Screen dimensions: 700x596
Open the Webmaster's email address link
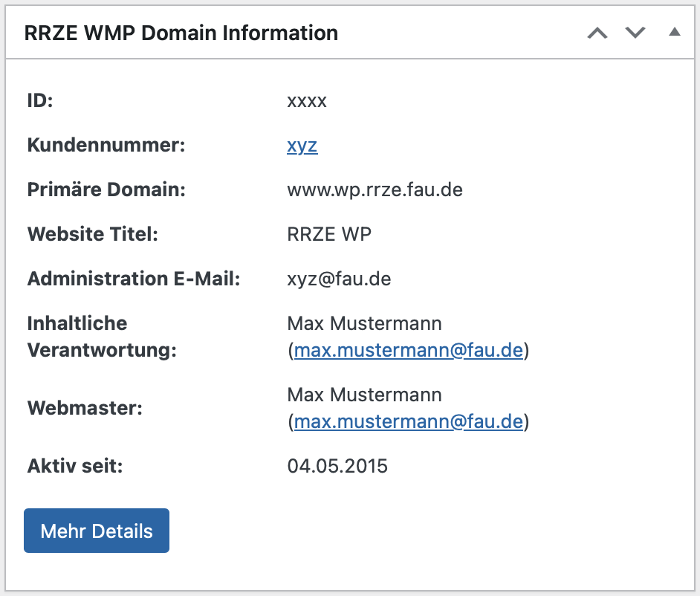click(409, 422)
